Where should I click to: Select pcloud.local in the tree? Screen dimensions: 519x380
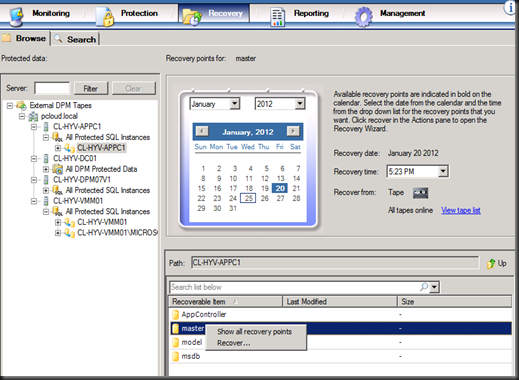click(59, 116)
